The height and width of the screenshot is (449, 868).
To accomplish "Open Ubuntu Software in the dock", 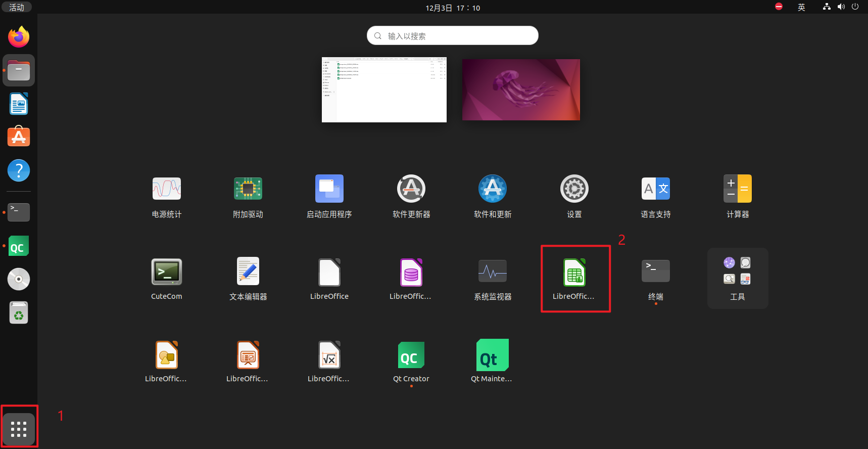I will click(x=19, y=137).
